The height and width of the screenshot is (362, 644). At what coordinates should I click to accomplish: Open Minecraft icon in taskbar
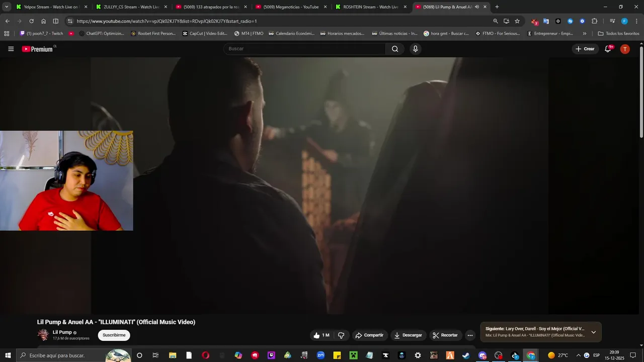(353, 355)
